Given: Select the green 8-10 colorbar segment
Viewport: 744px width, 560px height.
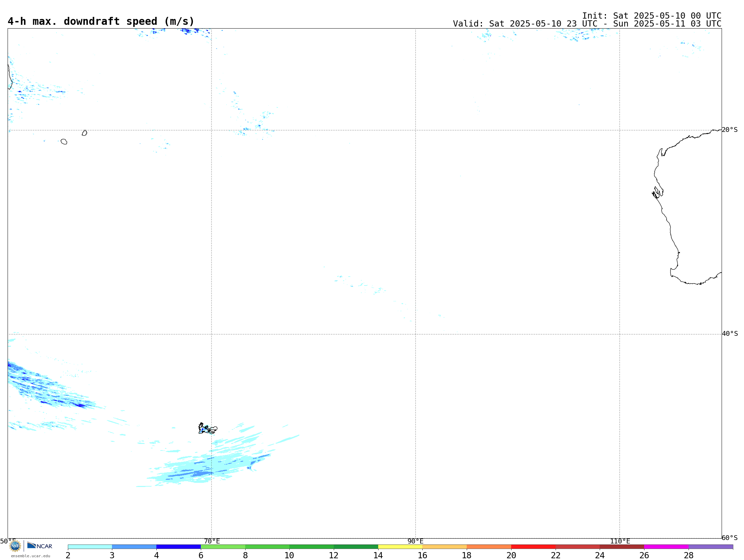Looking at the screenshot, I should tap(267, 547).
